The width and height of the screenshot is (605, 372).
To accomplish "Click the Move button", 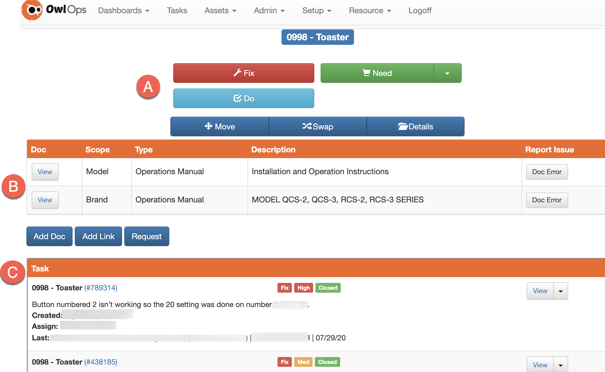I will (x=220, y=127).
